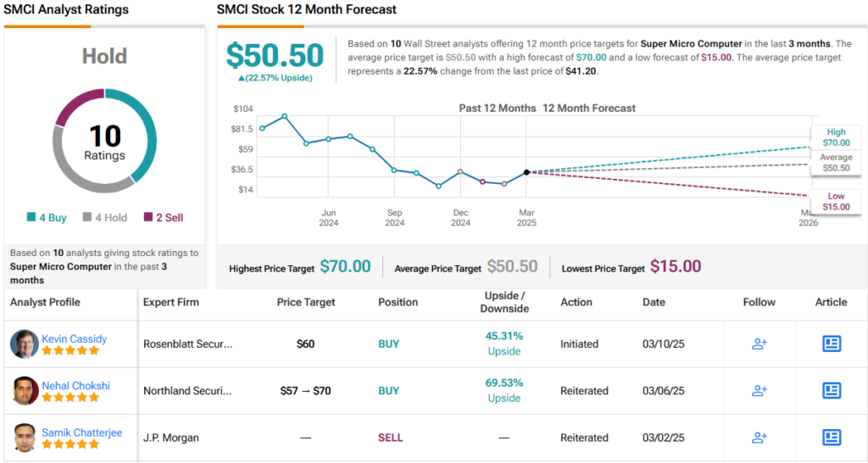Click the gray Hold legend swatch

[86, 218]
